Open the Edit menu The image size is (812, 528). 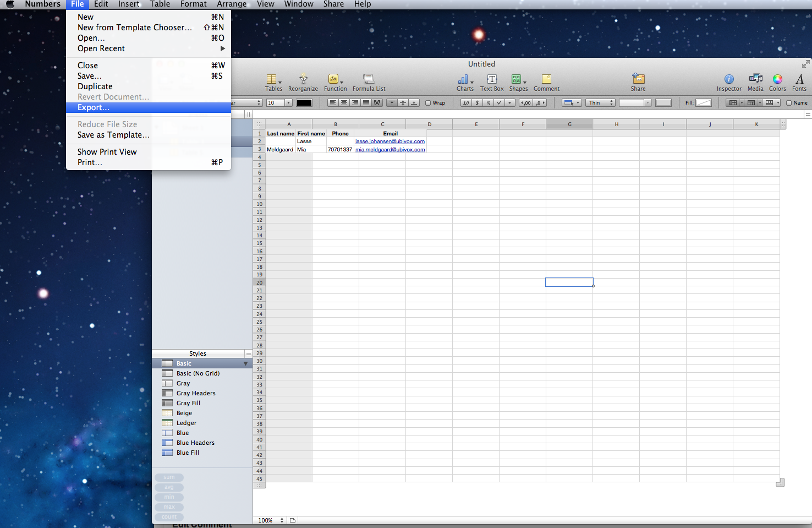tap(101, 4)
